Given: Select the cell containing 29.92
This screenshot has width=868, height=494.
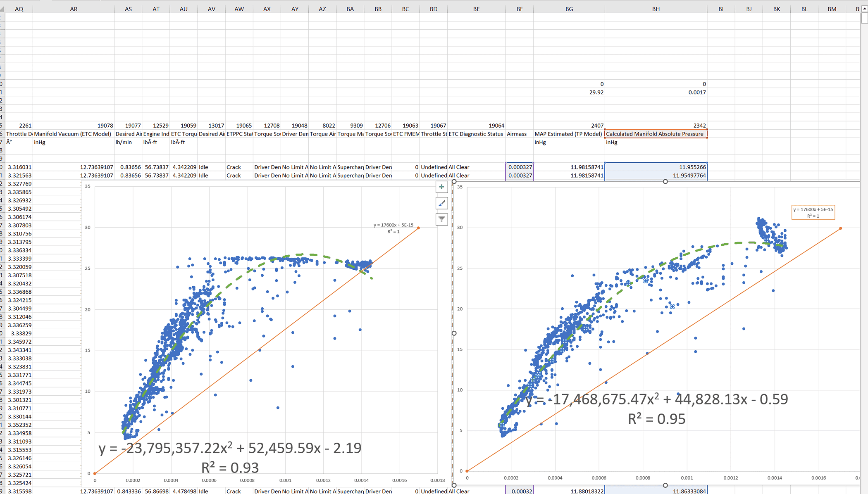Looking at the screenshot, I should point(569,92).
